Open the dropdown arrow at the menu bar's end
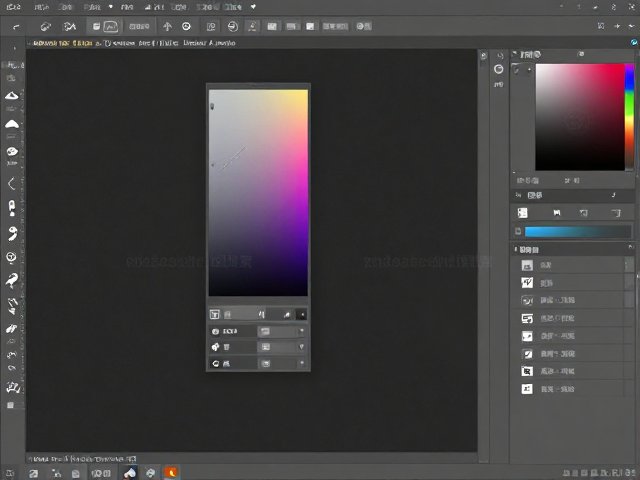The width and height of the screenshot is (640, 480). pos(253,7)
